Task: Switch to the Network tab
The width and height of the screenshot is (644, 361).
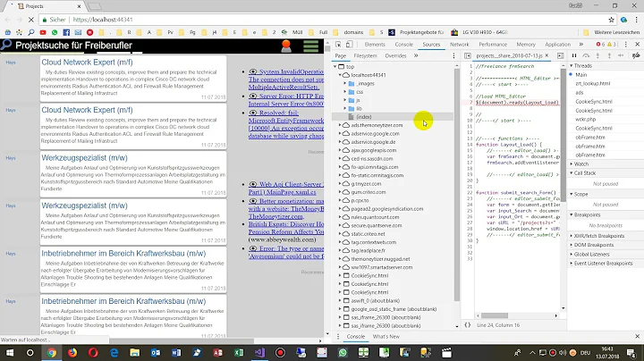Action: click(x=459, y=45)
